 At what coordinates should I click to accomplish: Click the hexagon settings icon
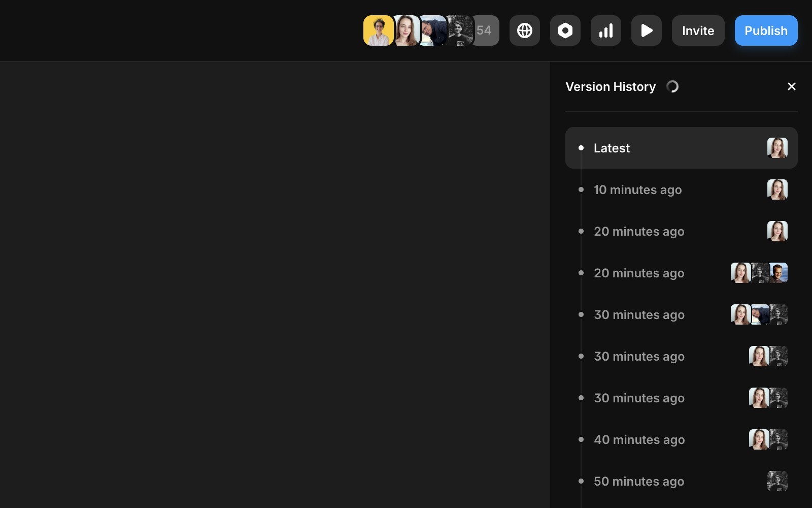(x=565, y=30)
